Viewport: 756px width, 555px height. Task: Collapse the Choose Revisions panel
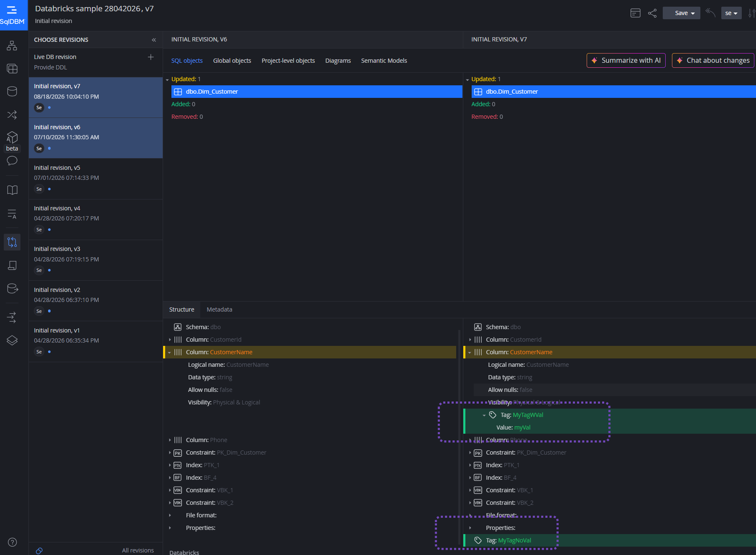coord(154,40)
